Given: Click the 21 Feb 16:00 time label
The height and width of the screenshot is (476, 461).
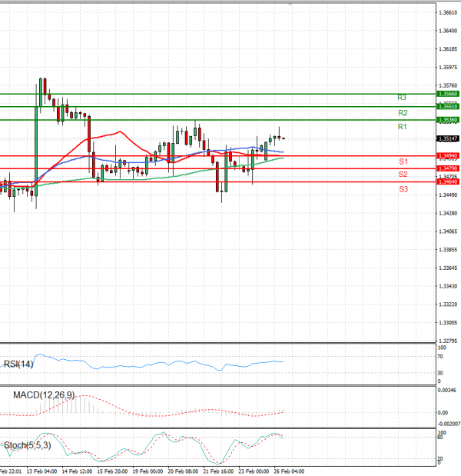Looking at the screenshot, I should pyautogui.click(x=218, y=471).
